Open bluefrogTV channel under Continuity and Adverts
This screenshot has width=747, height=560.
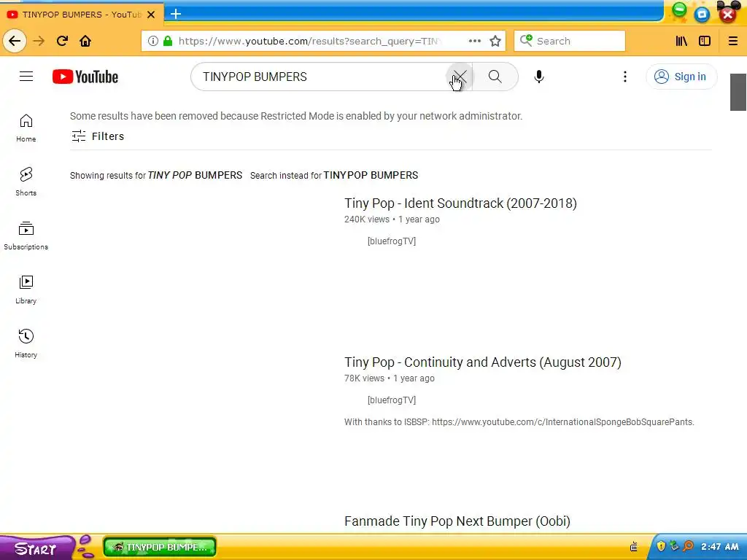pyautogui.click(x=392, y=400)
